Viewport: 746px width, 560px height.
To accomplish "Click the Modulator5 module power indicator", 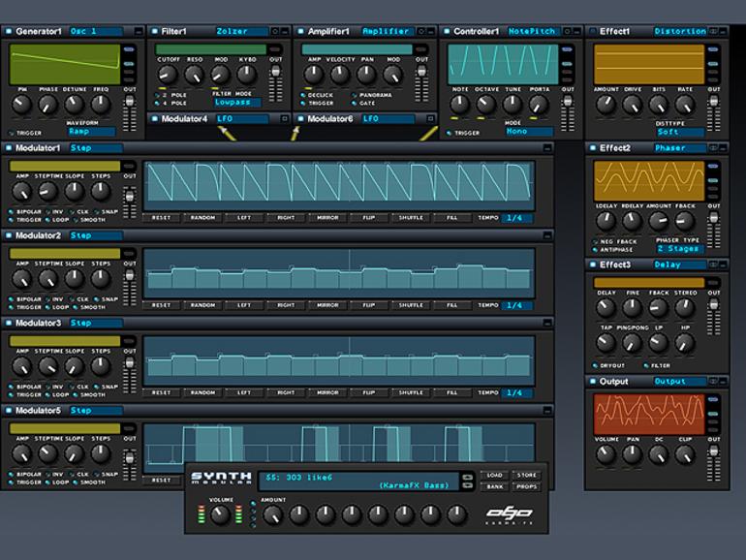I will 9,411.
